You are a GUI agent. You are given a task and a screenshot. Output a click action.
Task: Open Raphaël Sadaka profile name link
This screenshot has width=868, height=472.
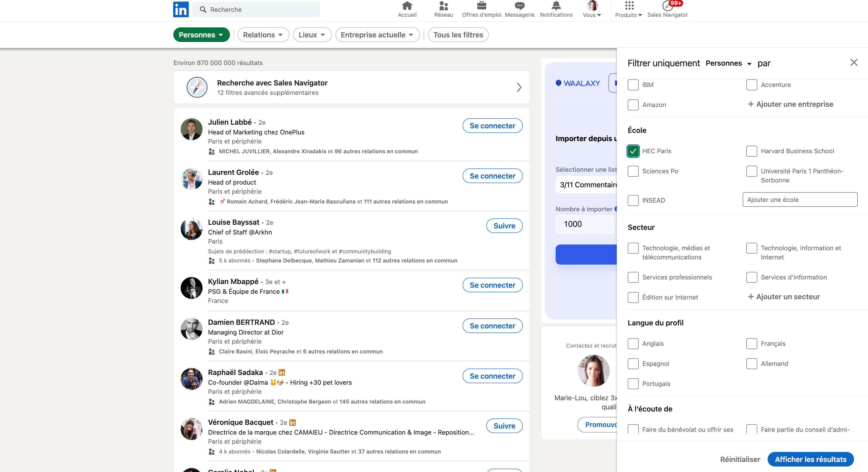pyautogui.click(x=235, y=372)
